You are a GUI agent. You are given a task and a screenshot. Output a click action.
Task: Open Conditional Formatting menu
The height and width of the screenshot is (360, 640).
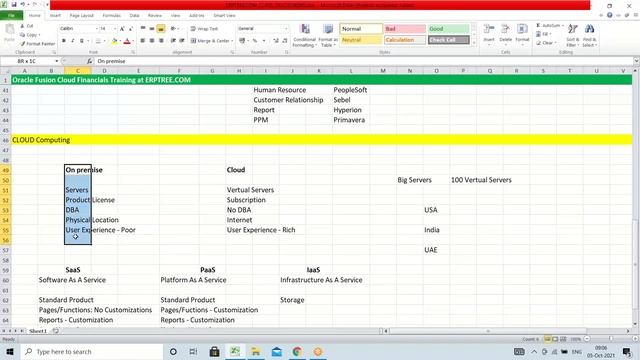click(304, 36)
